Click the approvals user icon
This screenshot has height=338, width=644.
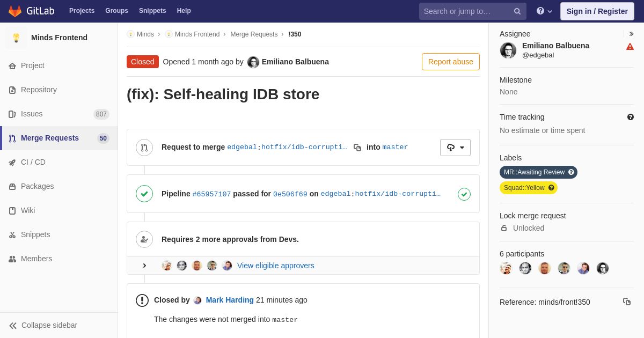144,239
